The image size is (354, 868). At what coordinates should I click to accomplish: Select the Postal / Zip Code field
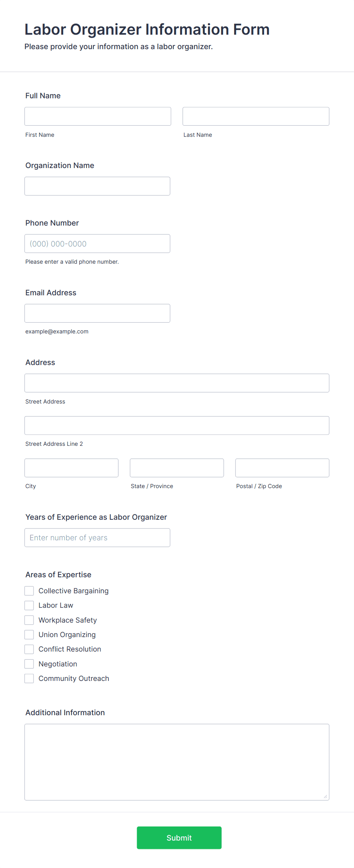tap(282, 468)
